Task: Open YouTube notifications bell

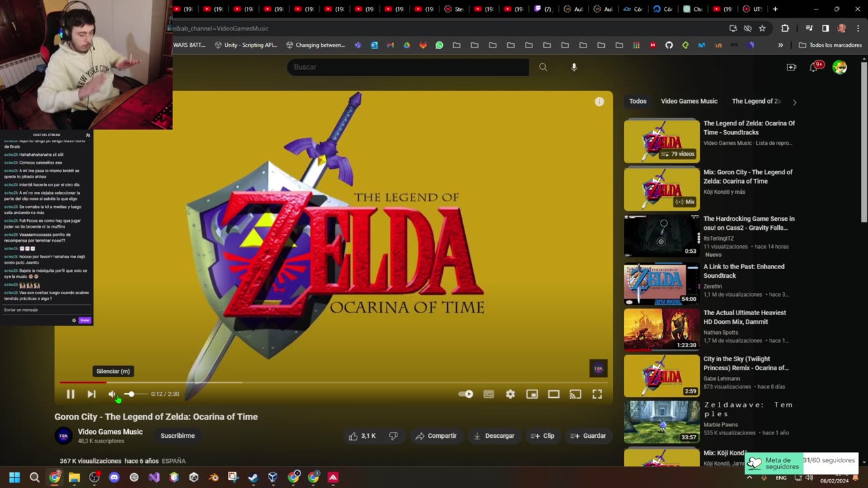Action: 814,67
